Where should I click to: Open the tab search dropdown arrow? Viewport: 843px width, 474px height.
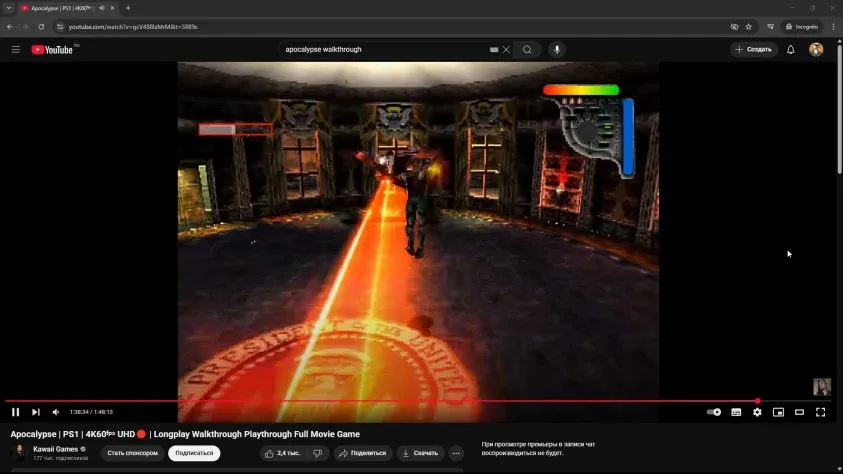pos(9,8)
